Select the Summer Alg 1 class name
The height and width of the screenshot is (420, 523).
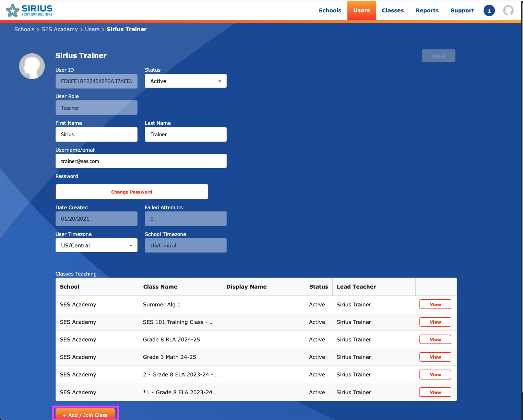(162, 304)
